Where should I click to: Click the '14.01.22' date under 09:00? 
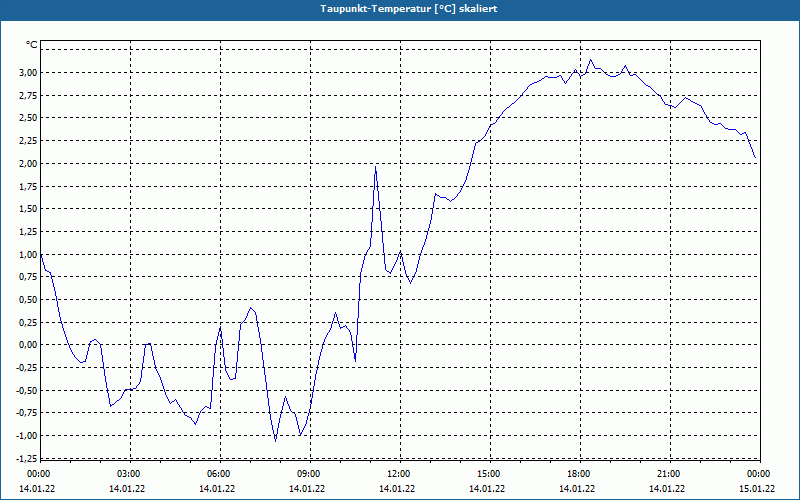click(x=307, y=489)
